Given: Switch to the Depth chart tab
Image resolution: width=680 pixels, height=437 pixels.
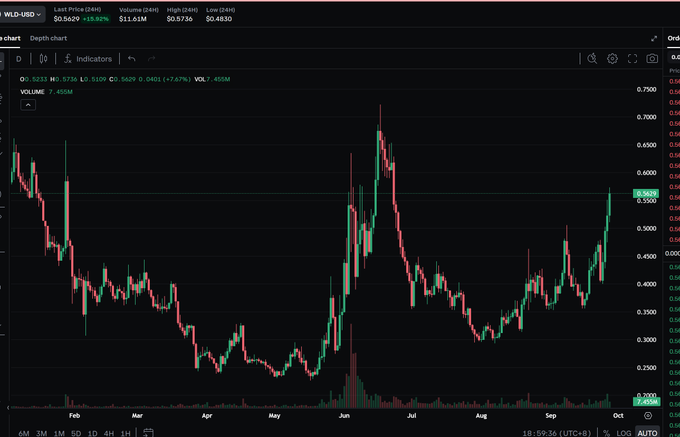Looking at the screenshot, I should pyautogui.click(x=49, y=38).
